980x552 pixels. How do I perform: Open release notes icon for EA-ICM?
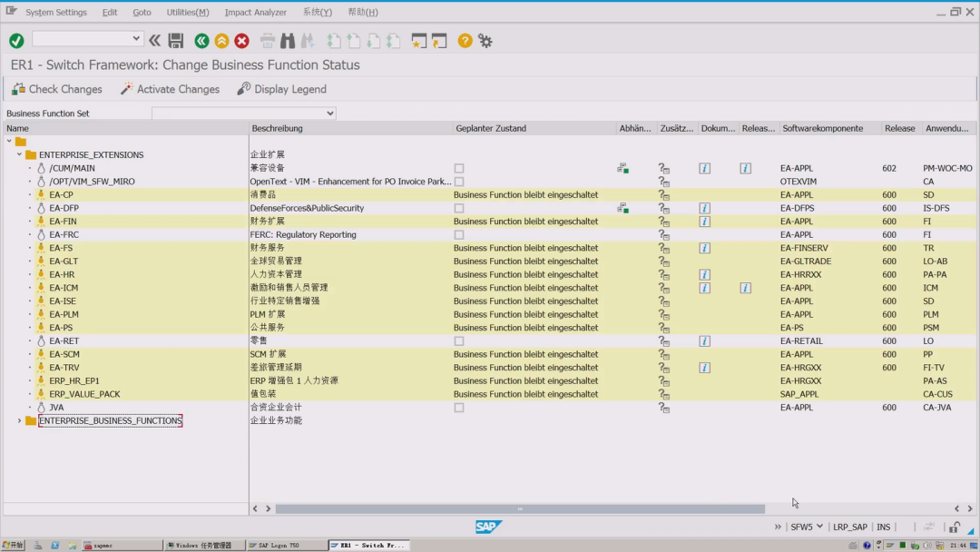coord(746,288)
